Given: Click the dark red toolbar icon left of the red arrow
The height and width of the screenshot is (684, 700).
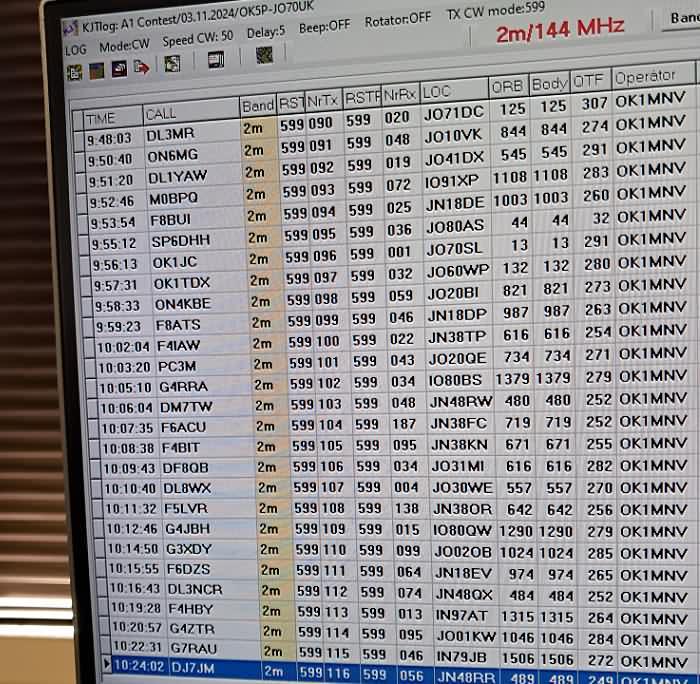Looking at the screenshot, I should (119, 69).
